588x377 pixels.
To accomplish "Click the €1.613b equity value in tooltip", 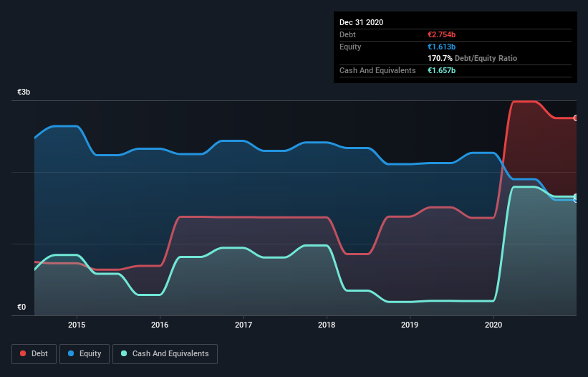I will [442, 47].
